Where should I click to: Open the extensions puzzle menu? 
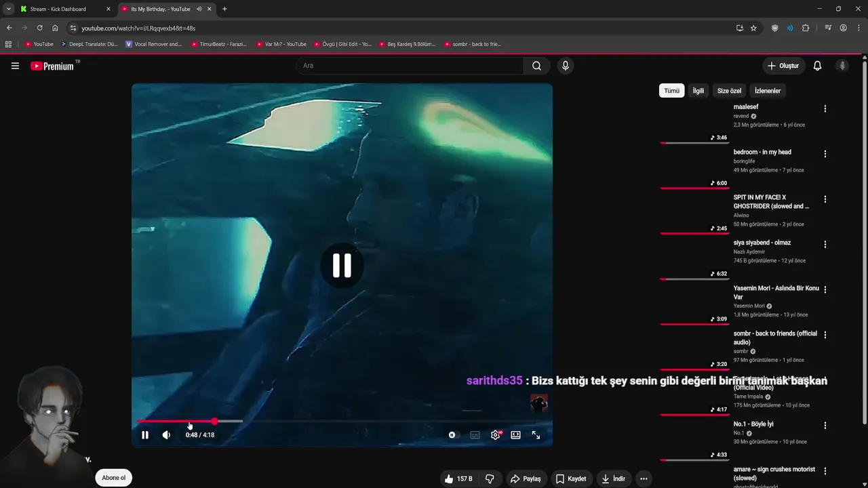click(x=806, y=28)
